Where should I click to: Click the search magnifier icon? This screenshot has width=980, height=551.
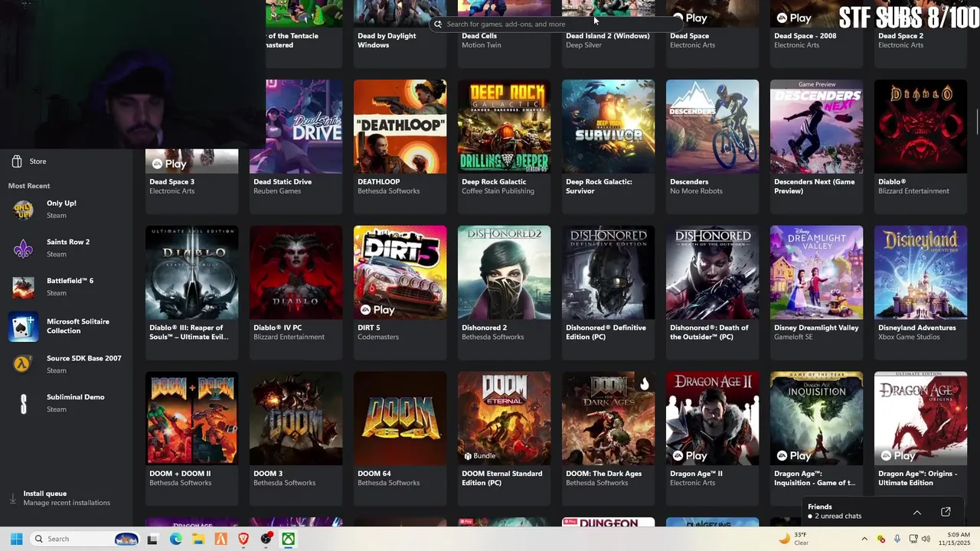coord(438,24)
